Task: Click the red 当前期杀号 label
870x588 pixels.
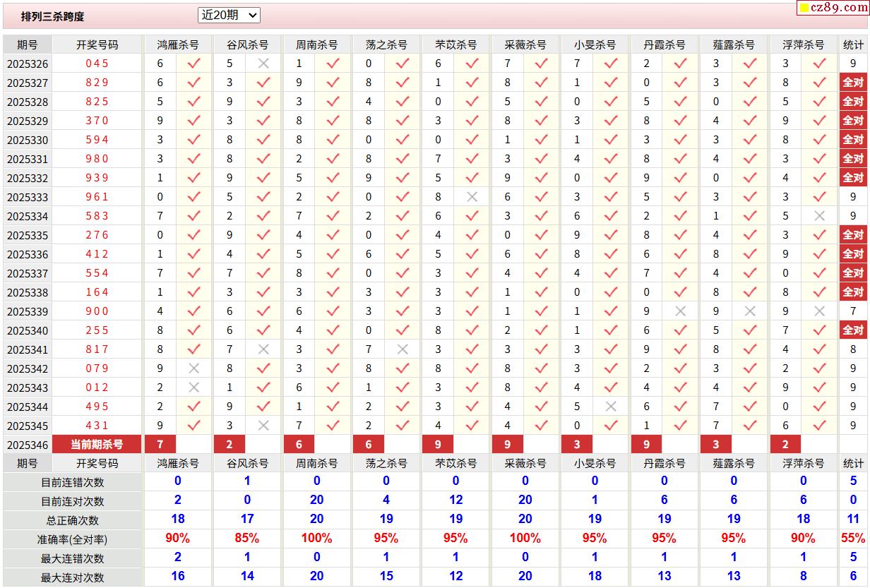Action: 97,445
